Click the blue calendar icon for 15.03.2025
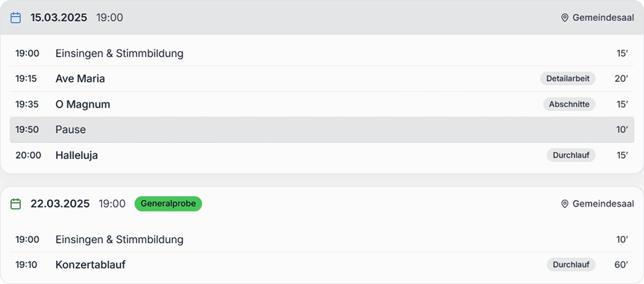644x284 pixels. click(x=16, y=18)
